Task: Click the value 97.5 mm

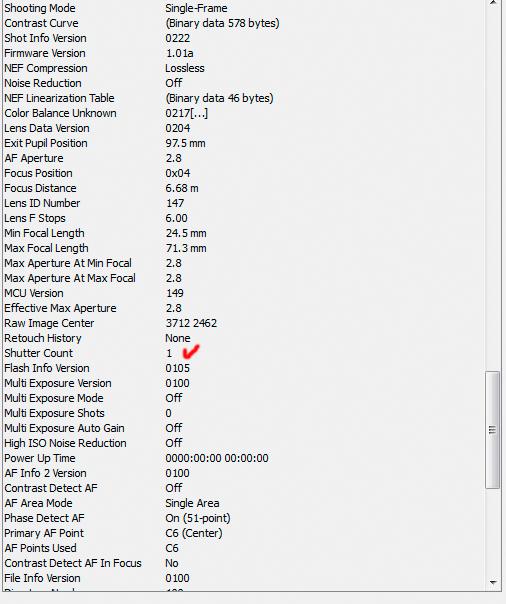Action: 185,143
